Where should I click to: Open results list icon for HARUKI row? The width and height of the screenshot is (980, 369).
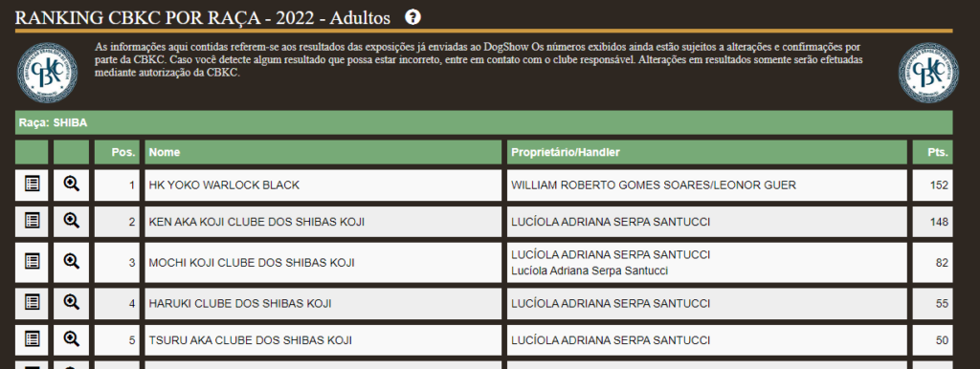[x=32, y=303]
